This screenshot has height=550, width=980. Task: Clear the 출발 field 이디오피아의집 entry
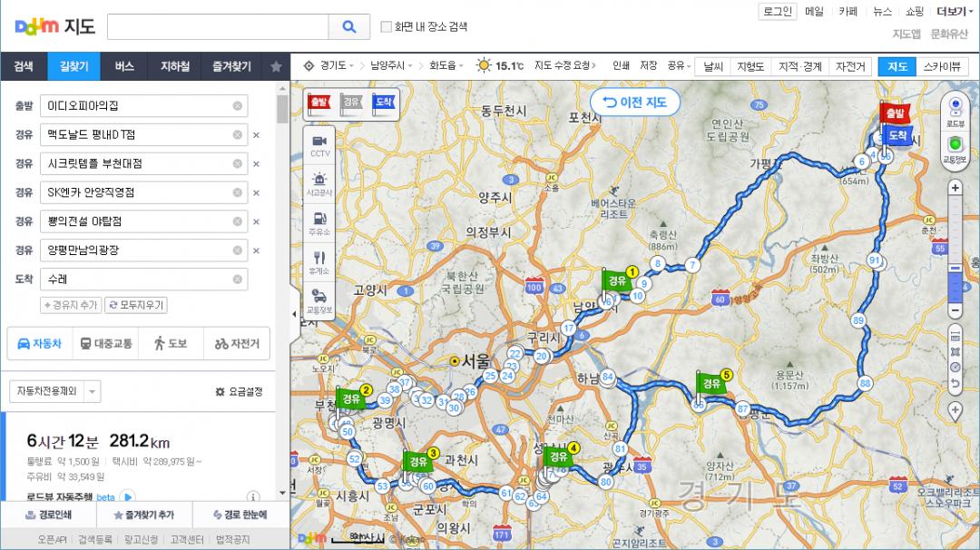click(238, 106)
